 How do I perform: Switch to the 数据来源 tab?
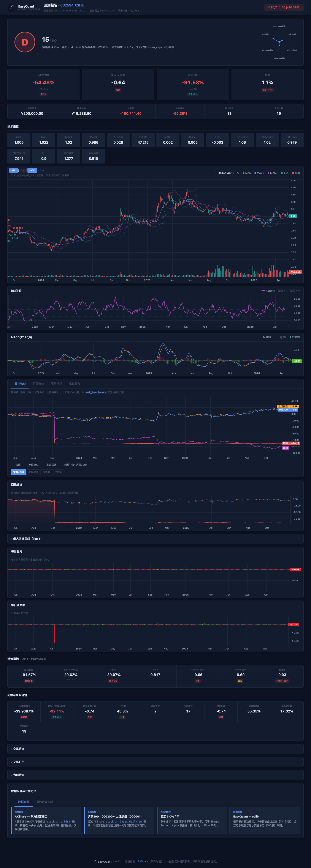coord(24,802)
